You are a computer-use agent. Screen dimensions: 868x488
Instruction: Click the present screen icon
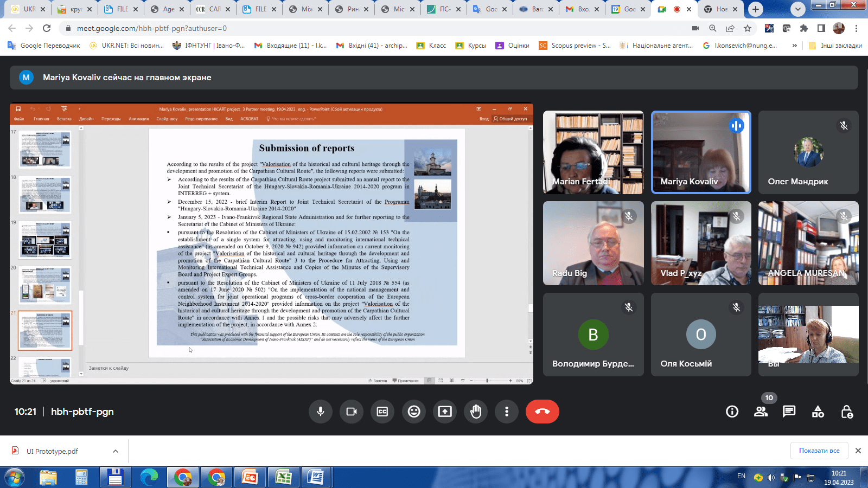pyautogui.click(x=445, y=412)
